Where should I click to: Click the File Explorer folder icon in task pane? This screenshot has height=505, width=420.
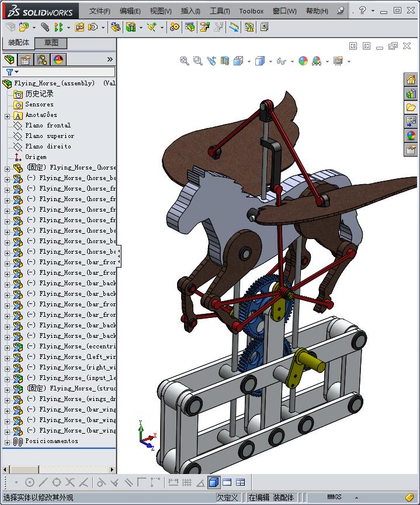(411, 108)
